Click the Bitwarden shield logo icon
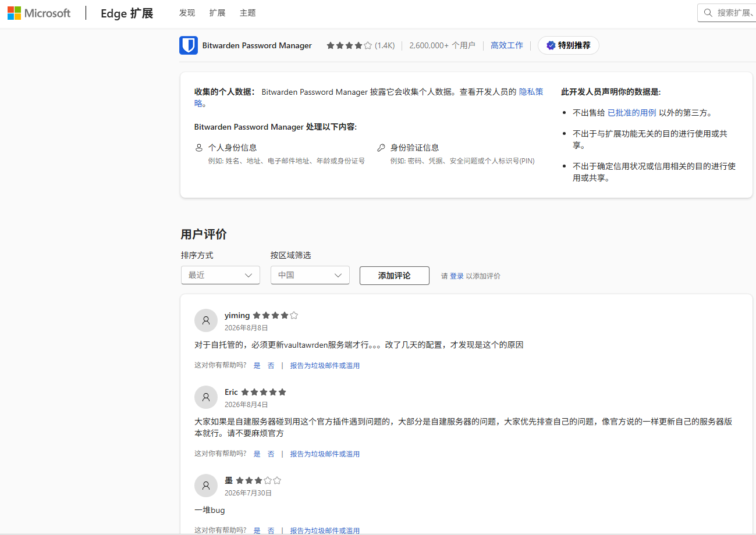 (189, 45)
